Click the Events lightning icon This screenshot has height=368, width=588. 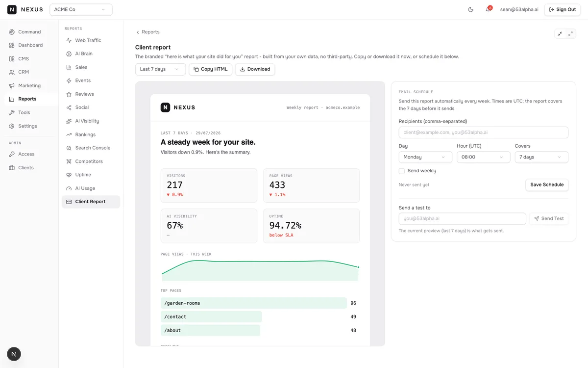69,80
